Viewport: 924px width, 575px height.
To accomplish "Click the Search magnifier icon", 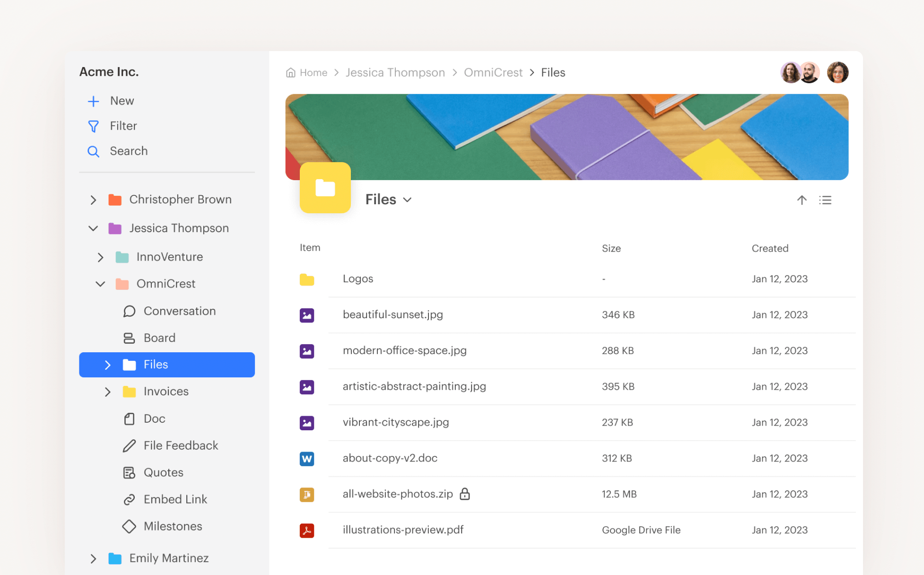I will tap(93, 151).
